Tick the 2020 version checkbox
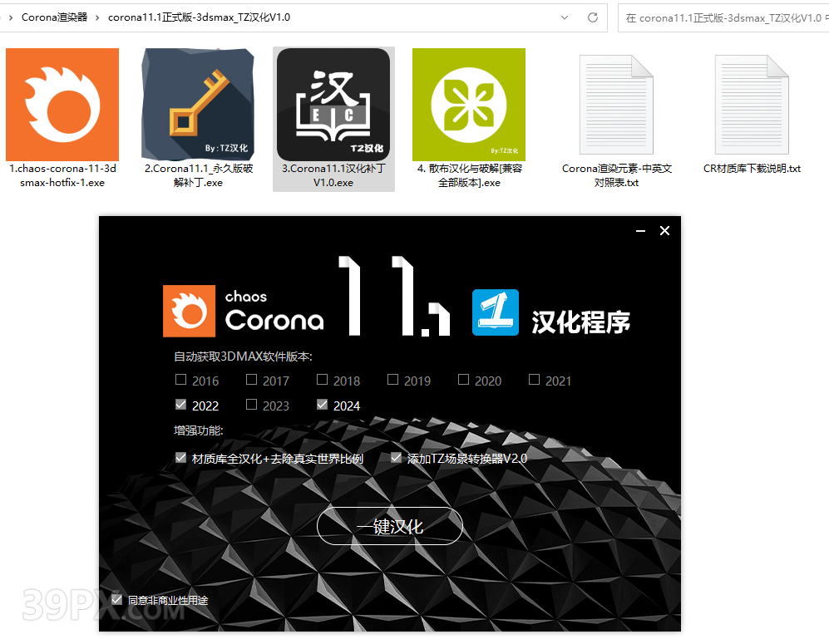 click(464, 380)
